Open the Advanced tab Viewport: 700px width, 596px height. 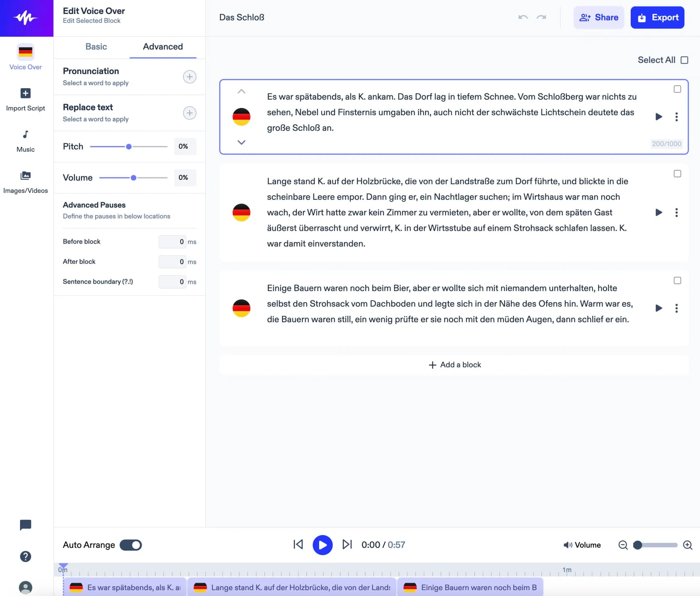click(x=163, y=47)
